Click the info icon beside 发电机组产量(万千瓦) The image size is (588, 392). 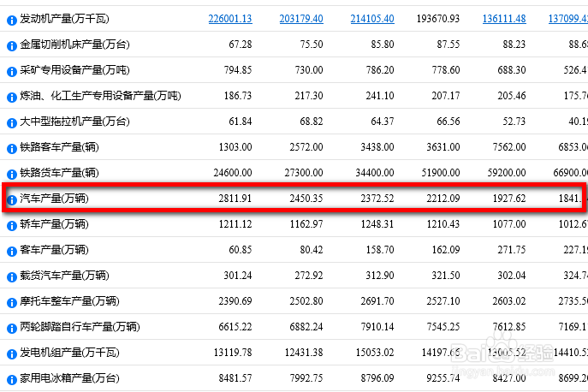12,353
